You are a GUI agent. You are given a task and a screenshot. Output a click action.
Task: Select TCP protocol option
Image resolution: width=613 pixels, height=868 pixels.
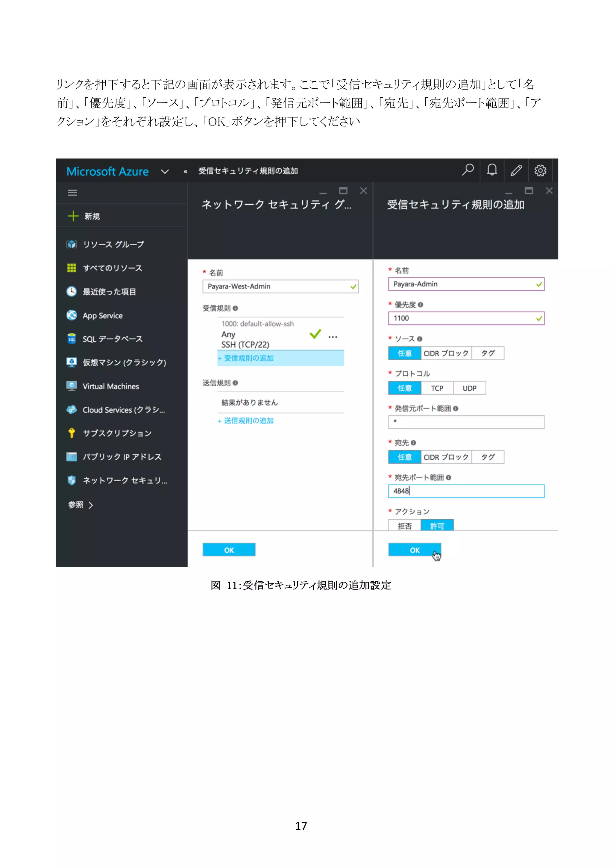tap(437, 388)
